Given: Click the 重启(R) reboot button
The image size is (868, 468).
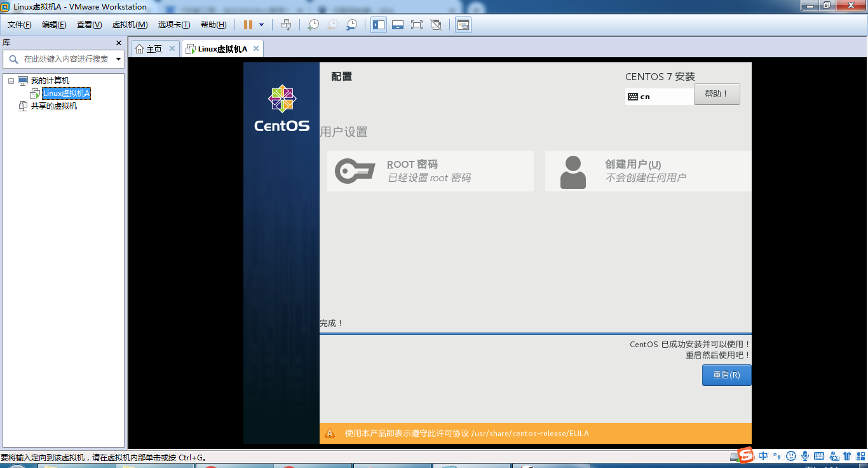Looking at the screenshot, I should [726, 375].
